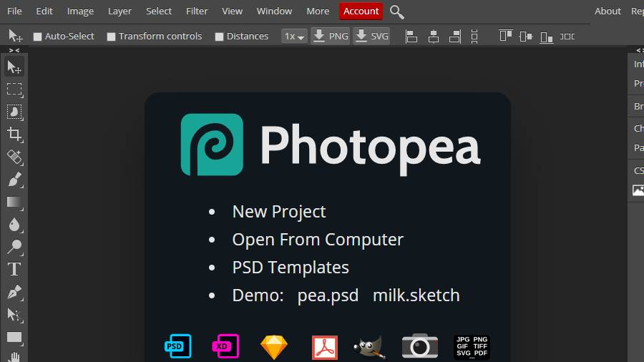Select the Hand tool
Image resolution: width=644 pixels, height=362 pixels.
click(x=14, y=356)
